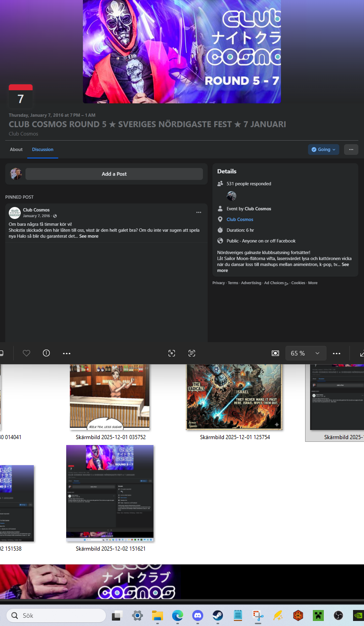Open file info icon in photo viewer
The width and height of the screenshot is (364, 626).
(x=46, y=353)
